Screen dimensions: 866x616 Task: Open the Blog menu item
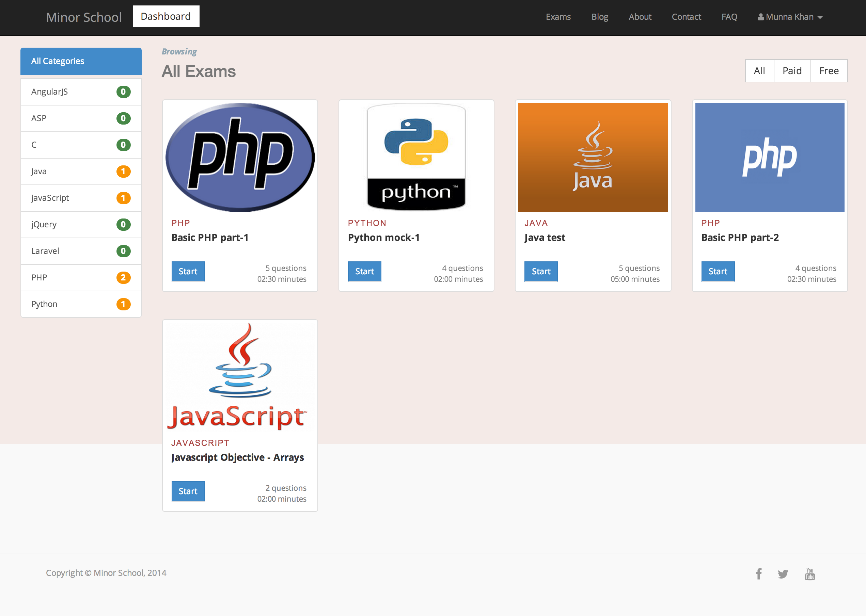point(600,17)
